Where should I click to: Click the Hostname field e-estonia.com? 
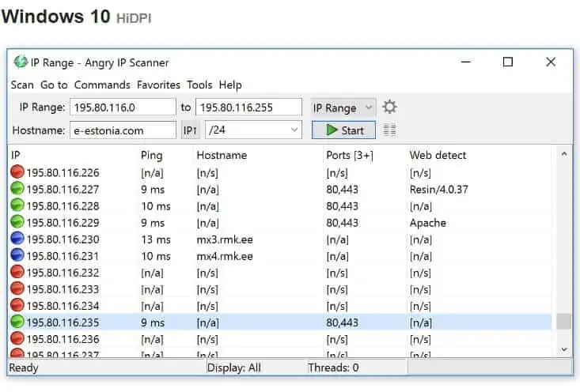coord(123,130)
